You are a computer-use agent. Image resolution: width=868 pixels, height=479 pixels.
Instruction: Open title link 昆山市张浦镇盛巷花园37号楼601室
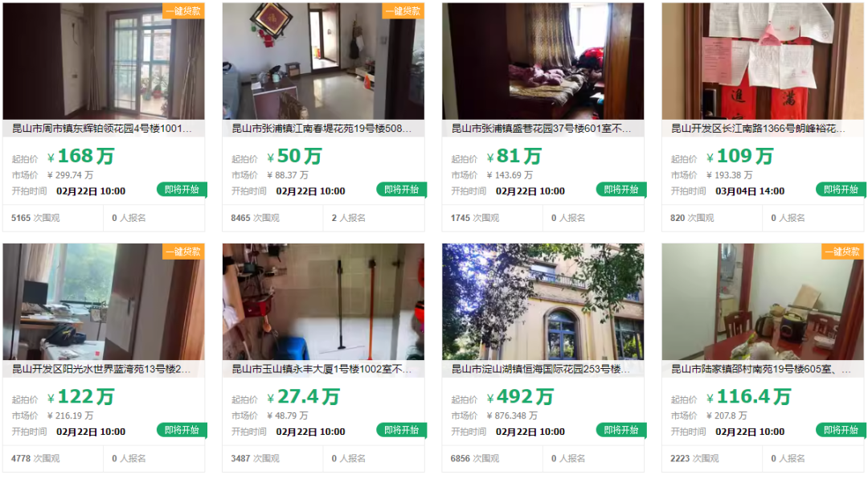point(541,129)
